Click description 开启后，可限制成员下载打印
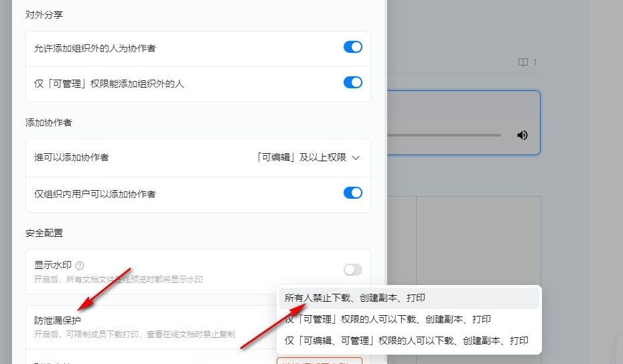The image size is (623, 364). point(134,335)
